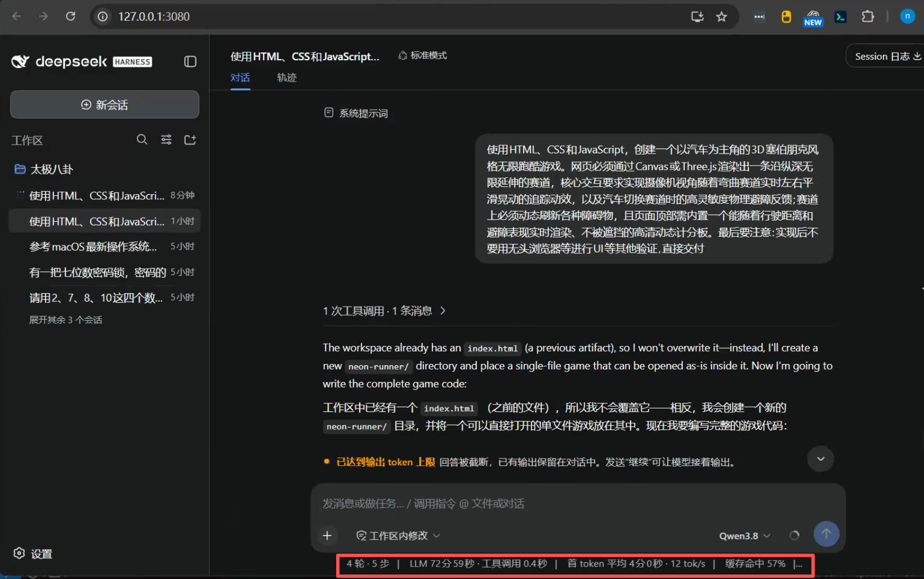
Task: Click the send arrow button
Action: point(827,533)
